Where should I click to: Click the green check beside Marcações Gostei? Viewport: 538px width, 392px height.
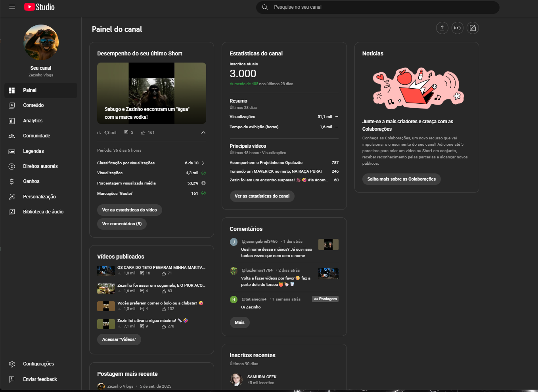point(203,193)
